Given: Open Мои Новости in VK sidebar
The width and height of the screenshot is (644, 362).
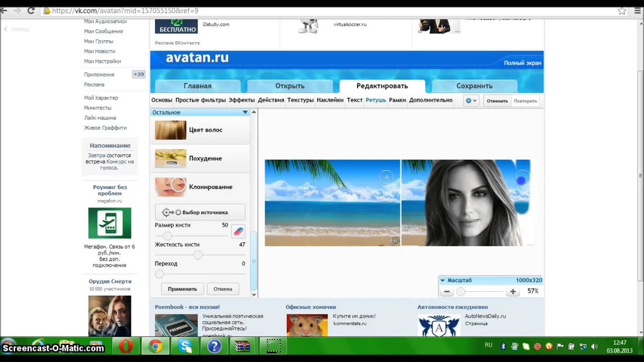Looking at the screenshot, I should (100, 51).
